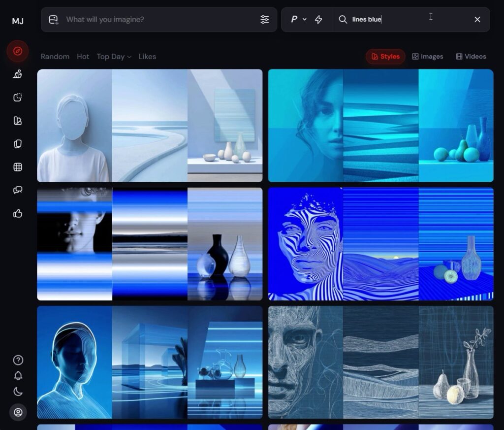Open the help question mark icon
The height and width of the screenshot is (430, 504).
(x=18, y=360)
